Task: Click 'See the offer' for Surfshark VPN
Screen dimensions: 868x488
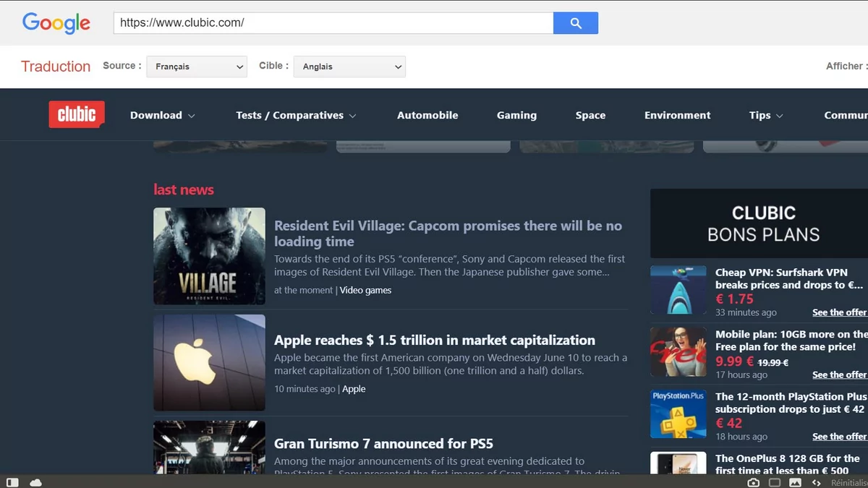Action: pyautogui.click(x=839, y=312)
